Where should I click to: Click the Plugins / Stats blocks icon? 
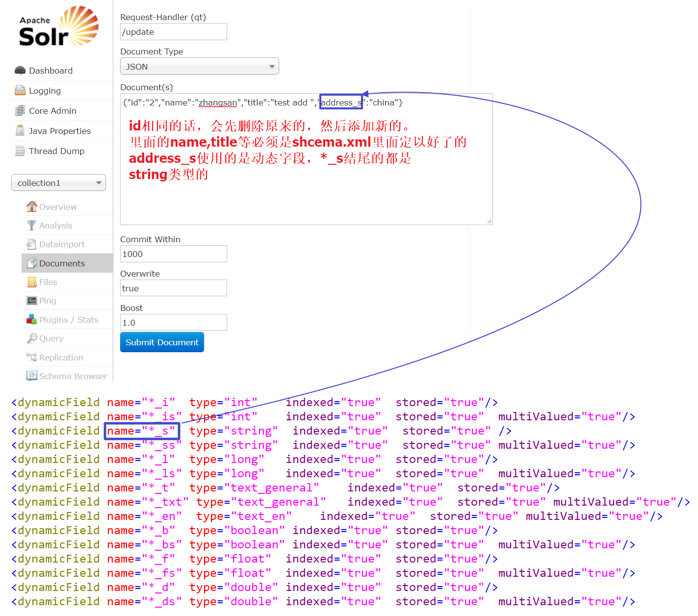click(31, 319)
